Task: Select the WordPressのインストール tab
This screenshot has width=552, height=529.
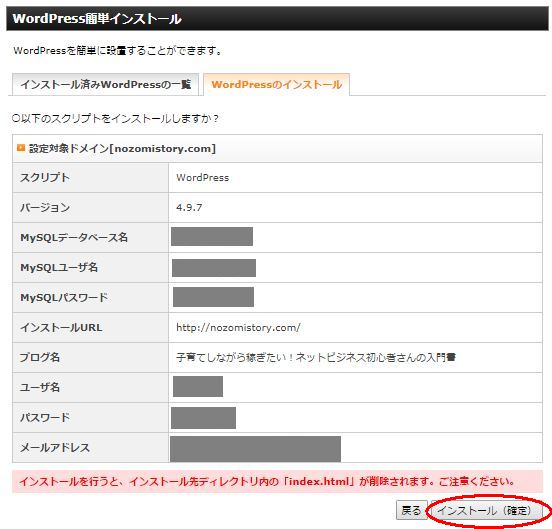Action: point(276,84)
